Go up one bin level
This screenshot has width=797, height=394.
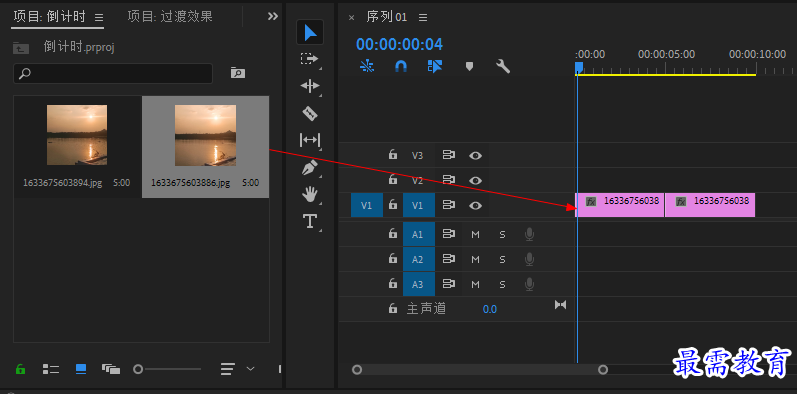click(21, 48)
